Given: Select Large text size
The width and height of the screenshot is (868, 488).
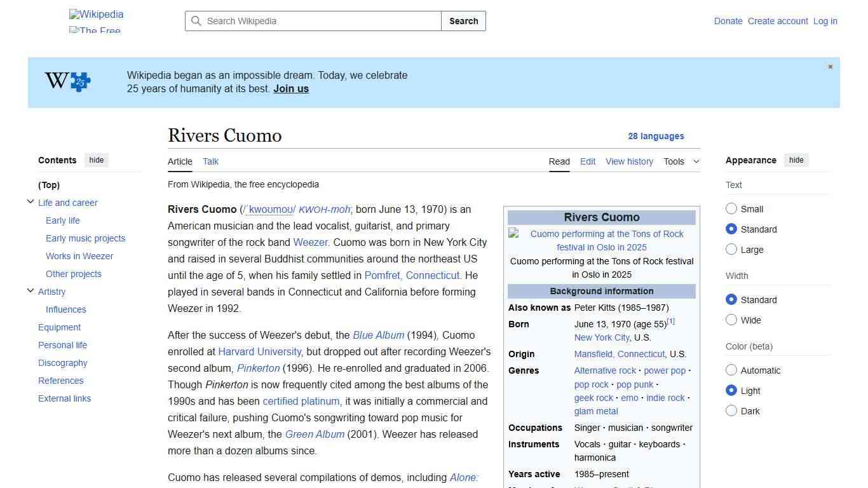Looking at the screenshot, I should pyautogui.click(x=731, y=250).
